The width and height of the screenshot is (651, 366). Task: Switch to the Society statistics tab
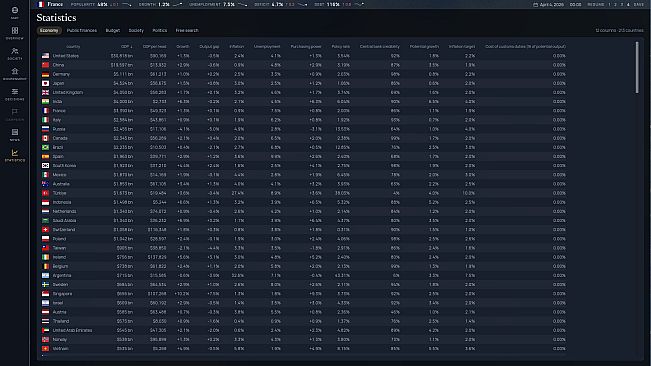tap(136, 30)
